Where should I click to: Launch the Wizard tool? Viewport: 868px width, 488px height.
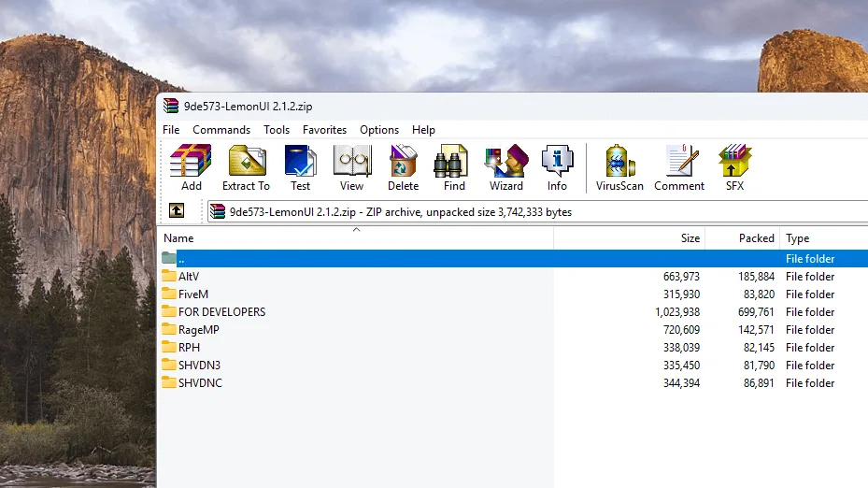505,167
